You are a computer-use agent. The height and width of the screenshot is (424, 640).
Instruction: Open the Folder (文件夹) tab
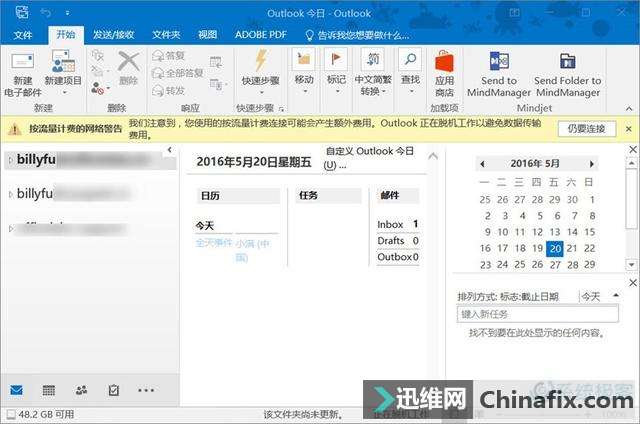pos(166,35)
